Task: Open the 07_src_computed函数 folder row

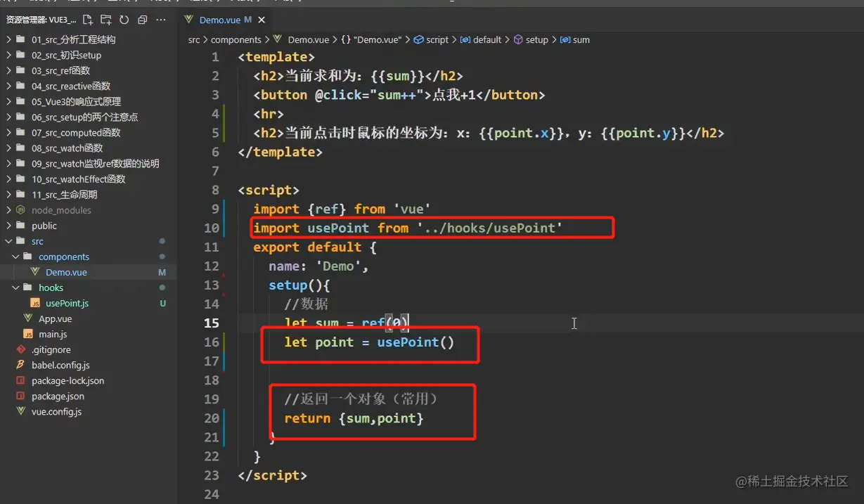Action: pos(88,132)
